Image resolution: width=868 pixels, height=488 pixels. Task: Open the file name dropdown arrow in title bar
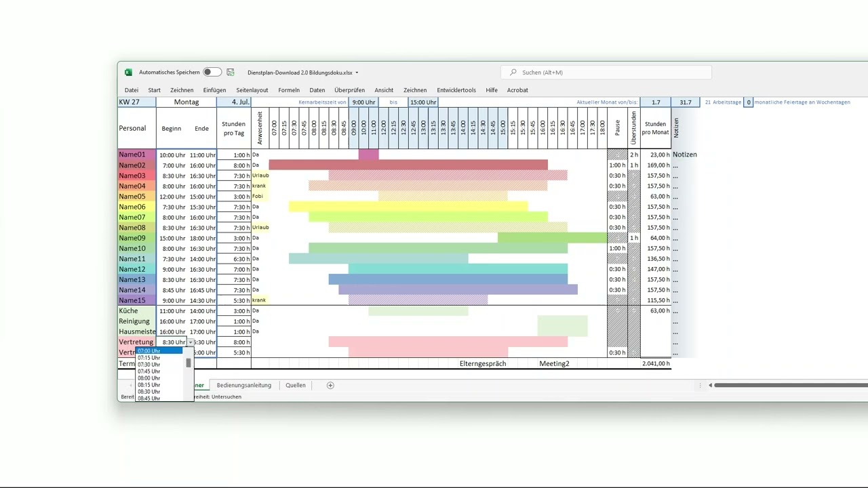[357, 73]
